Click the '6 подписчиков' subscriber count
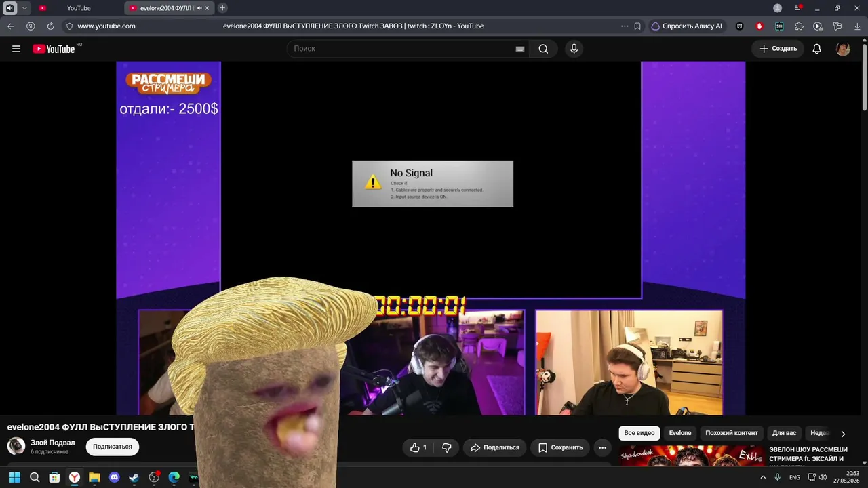The height and width of the screenshot is (488, 868). click(50, 452)
